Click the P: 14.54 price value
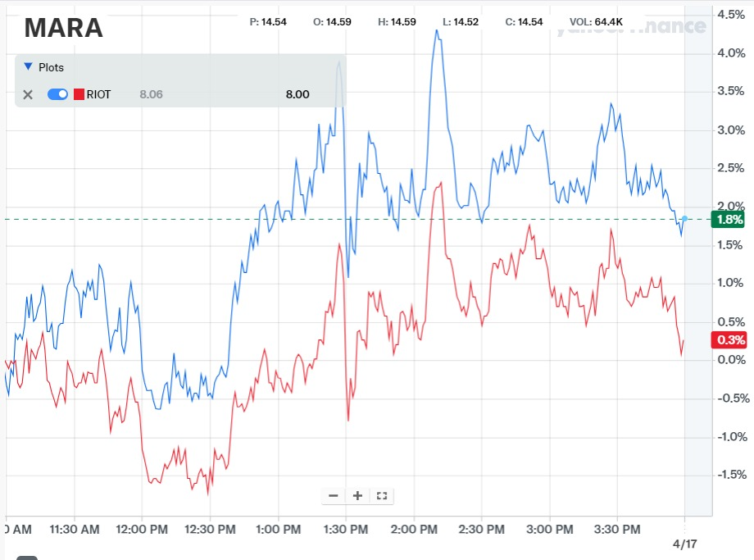 tap(268, 21)
